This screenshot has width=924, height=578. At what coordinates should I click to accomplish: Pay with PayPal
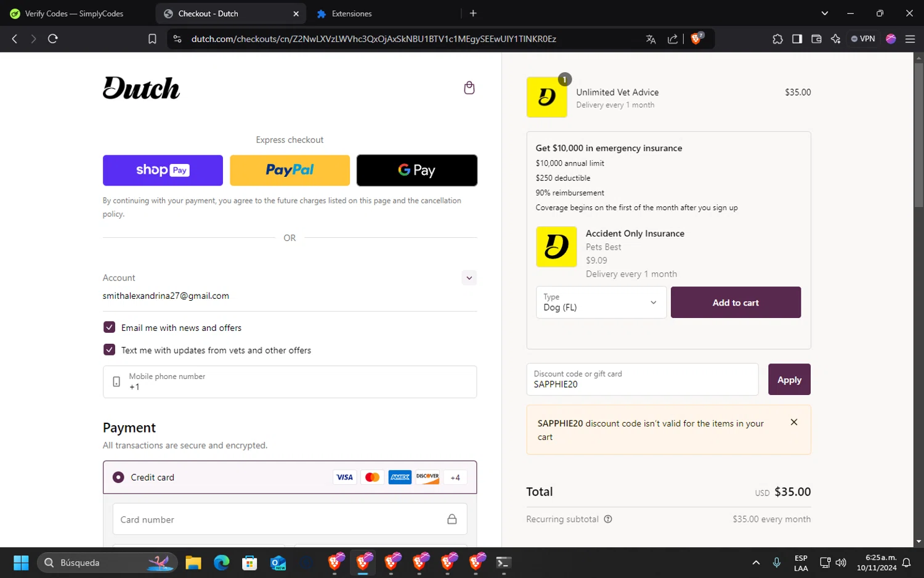(290, 170)
